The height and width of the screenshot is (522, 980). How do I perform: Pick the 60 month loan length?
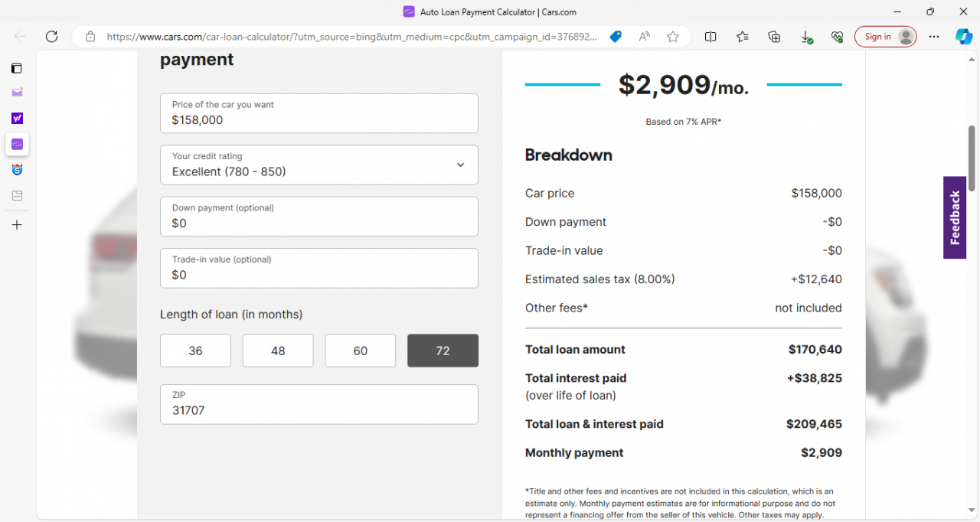pyautogui.click(x=360, y=351)
